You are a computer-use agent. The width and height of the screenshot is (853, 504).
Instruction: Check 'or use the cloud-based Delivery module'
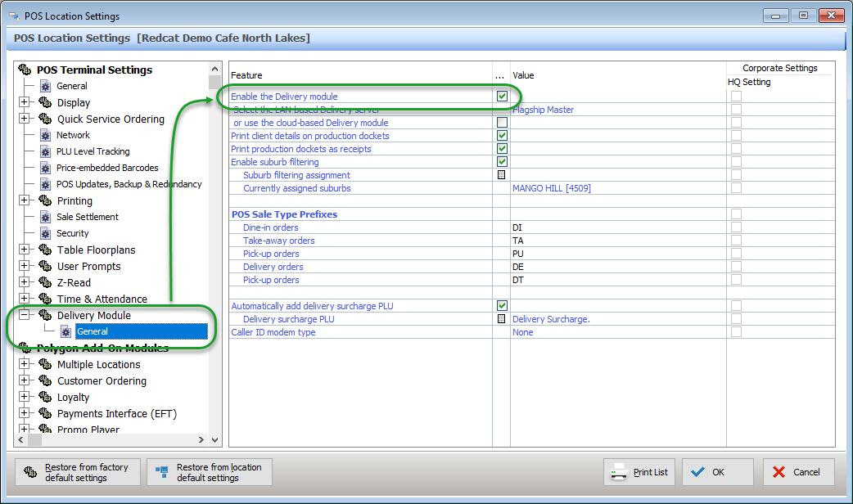coord(503,123)
